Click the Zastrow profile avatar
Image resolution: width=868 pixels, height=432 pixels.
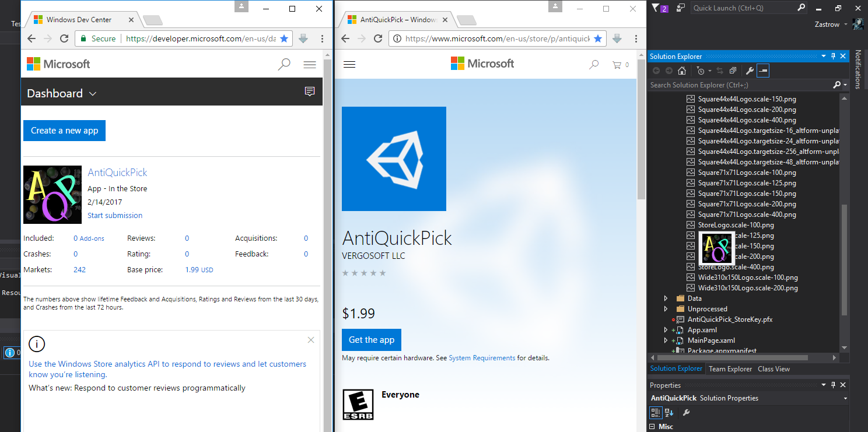tap(858, 24)
